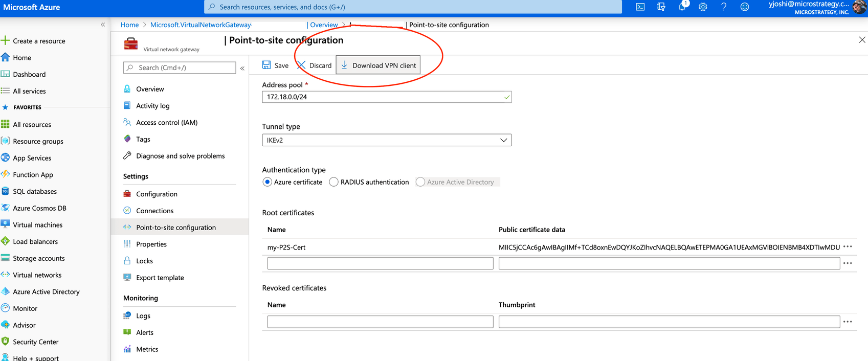Click the Azure Cosmos DB icon
This screenshot has height=361, width=868.
[x=6, y=208]
